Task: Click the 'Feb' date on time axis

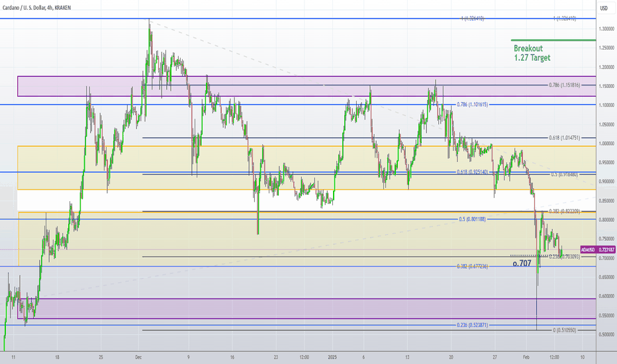Action: 526,357
